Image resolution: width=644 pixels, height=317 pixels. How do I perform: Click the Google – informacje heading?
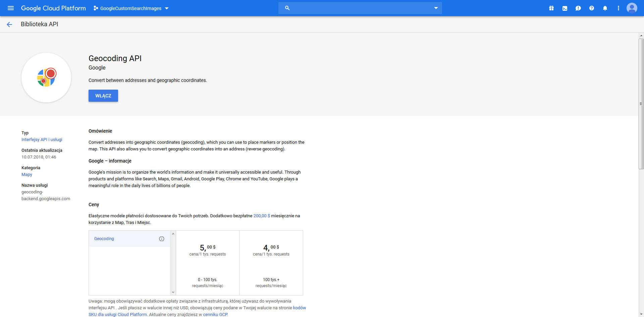pos(110,161)
